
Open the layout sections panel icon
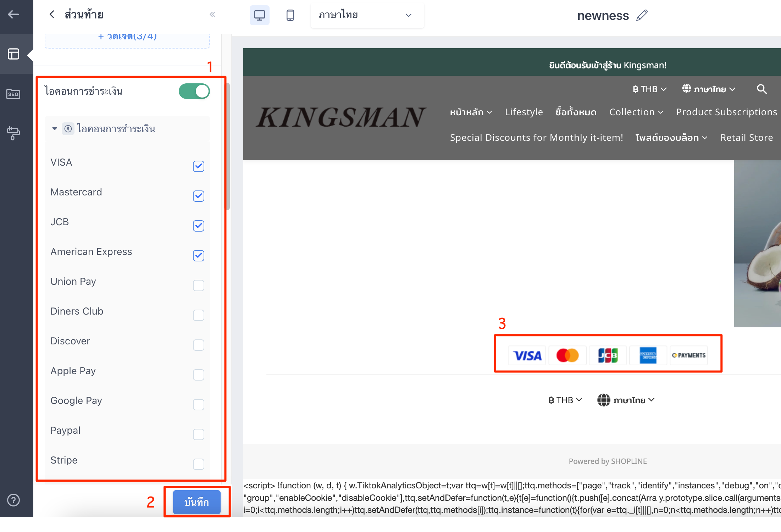pyautogui.click(x=13, y=54)
